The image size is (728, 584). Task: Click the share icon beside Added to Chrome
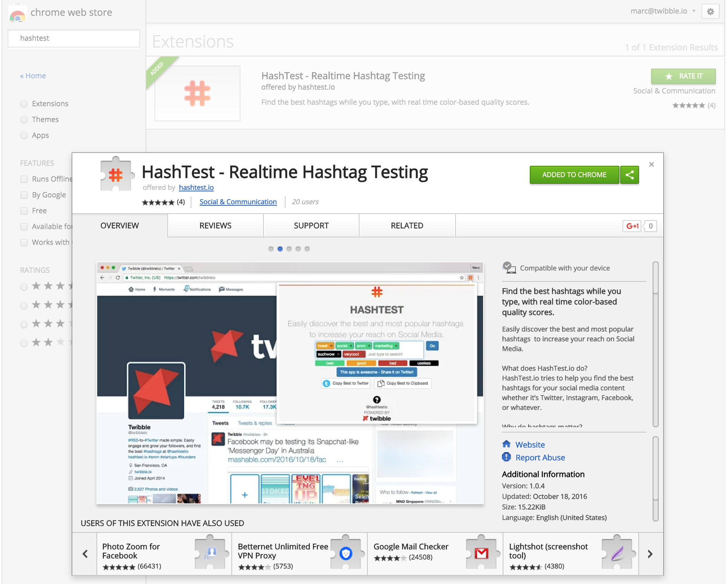click(x=630, y=175)
